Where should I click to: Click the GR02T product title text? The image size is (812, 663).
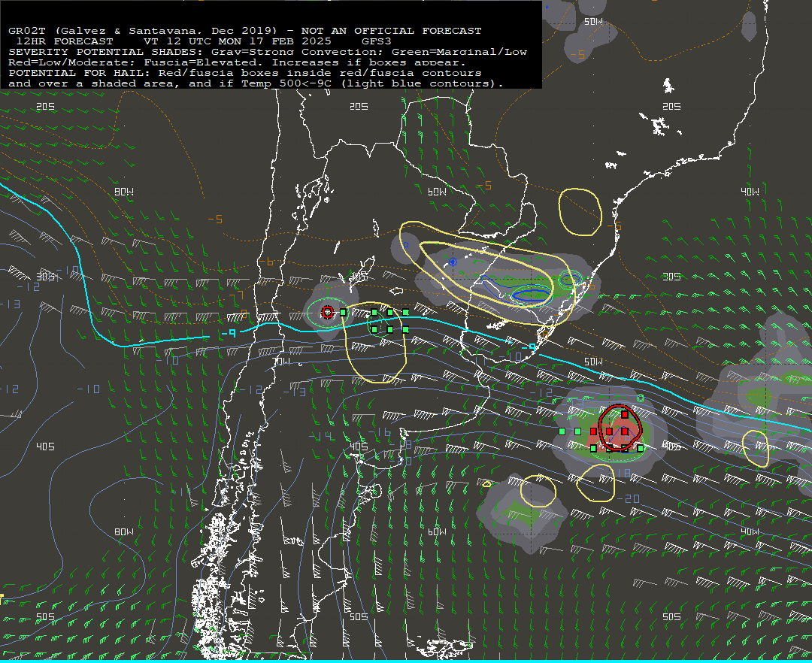point(142,31)
